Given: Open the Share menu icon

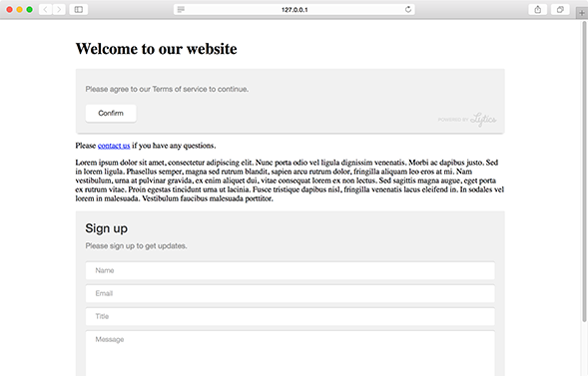Looking at the screenshot, I should tap(538, 9).
